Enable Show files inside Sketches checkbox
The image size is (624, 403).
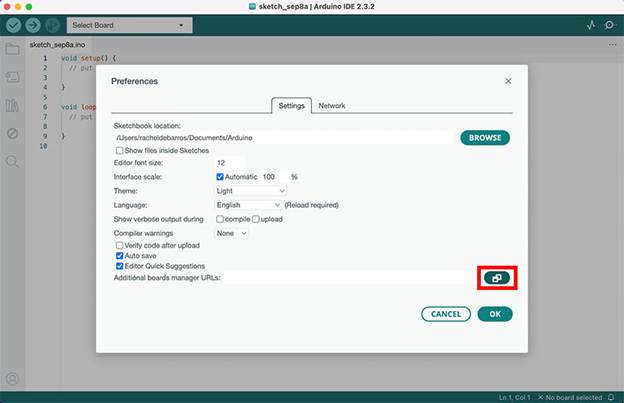121,150
